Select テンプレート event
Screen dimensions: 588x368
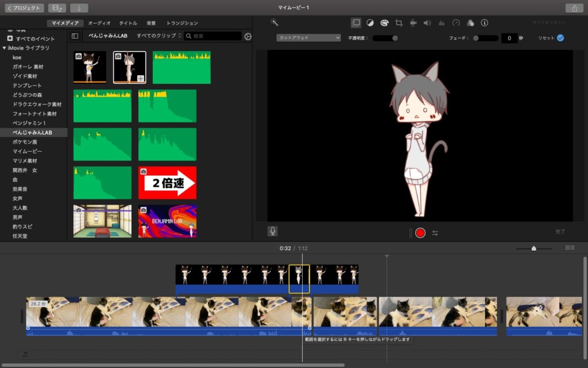pyautogui.click(x=27, y=86)
